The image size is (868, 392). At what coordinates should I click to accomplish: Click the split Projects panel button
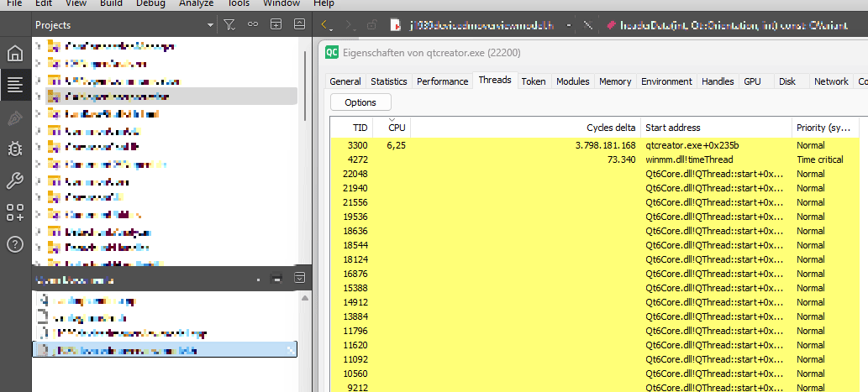276,25
